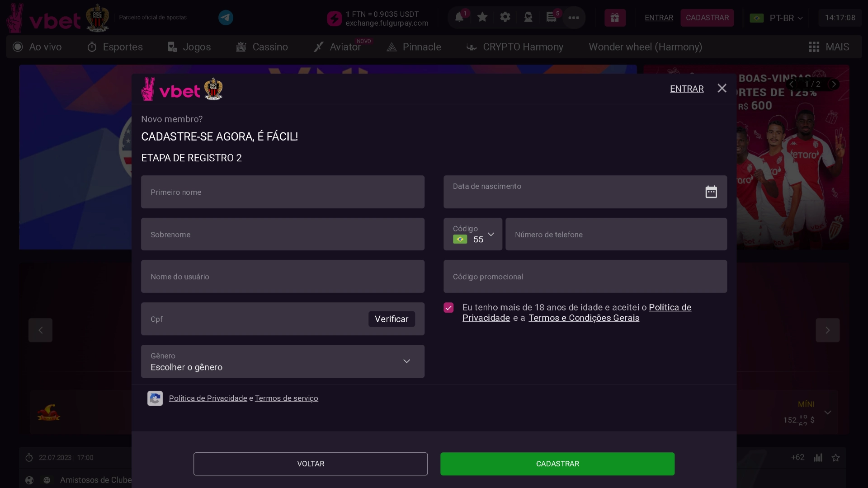Uncheck the 18 years age agreement checkbox
The height and width of the screenshot is (488, 868).
pyautogui.click(x=448, y=308)
